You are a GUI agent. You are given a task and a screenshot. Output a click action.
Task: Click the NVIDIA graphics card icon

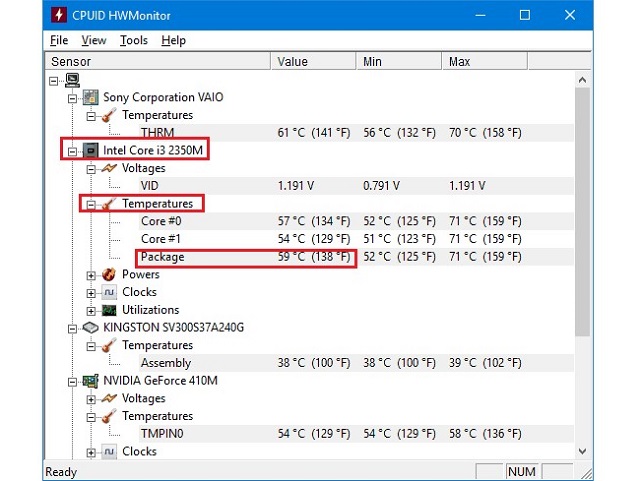coord(91,381)
